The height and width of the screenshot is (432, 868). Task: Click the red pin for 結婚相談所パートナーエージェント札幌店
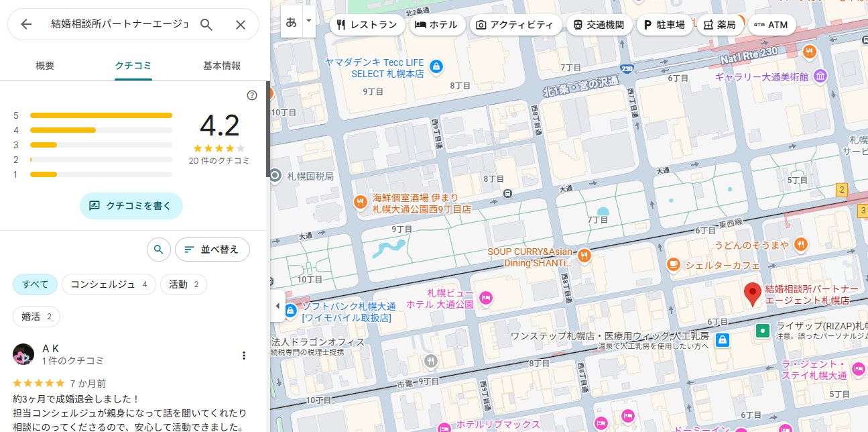click(x=752, y=294)
